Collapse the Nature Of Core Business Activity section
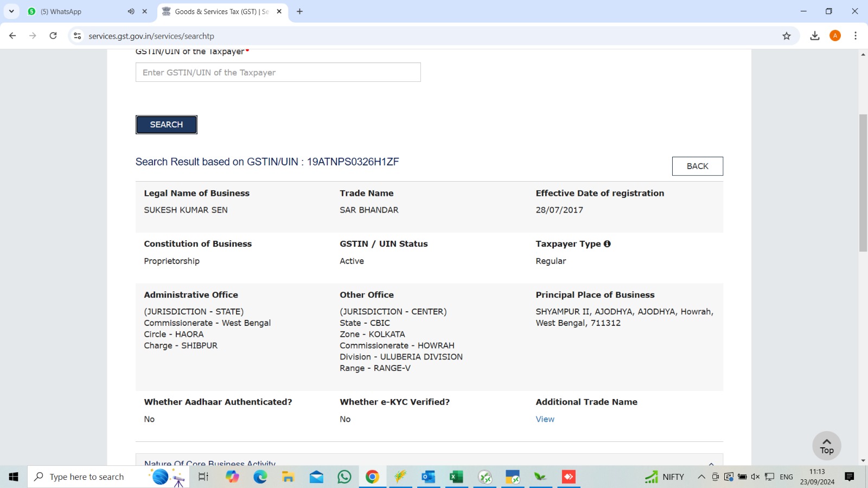This screenshot has height=488, width=868. (711, 464)
